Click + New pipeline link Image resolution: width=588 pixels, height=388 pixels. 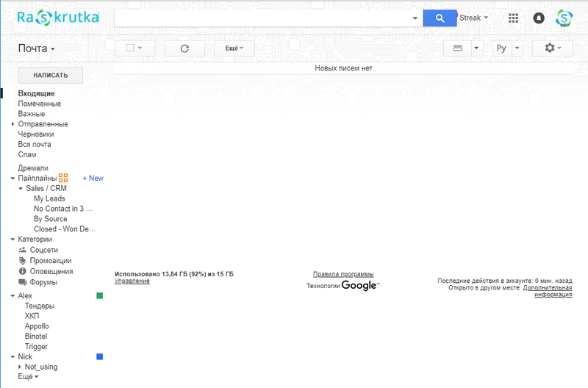93,178
